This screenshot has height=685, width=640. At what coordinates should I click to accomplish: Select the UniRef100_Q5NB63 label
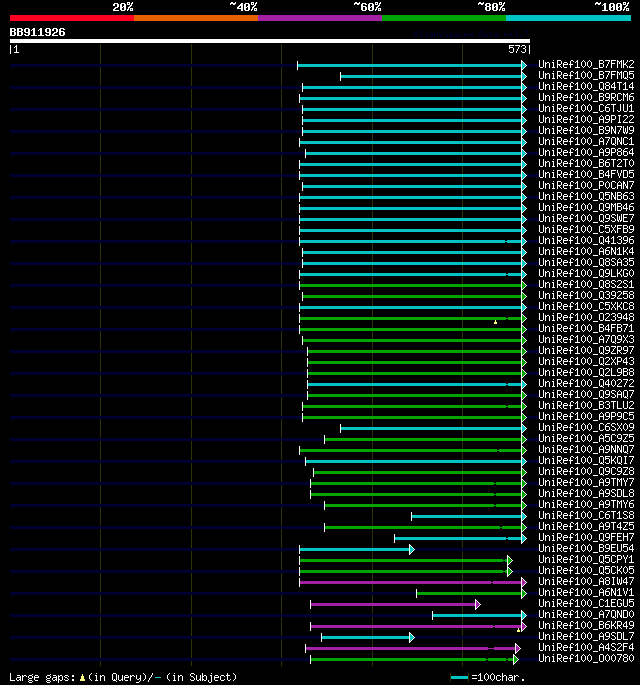click(586, 196)
